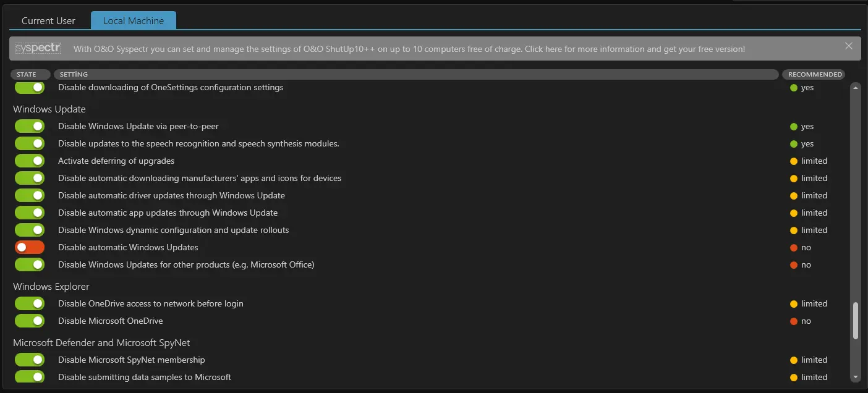This screenshot has width=868, height=393.
Task: Click the Syspectr free version info message
Action: pyautogui.click(x=409, y=49)
